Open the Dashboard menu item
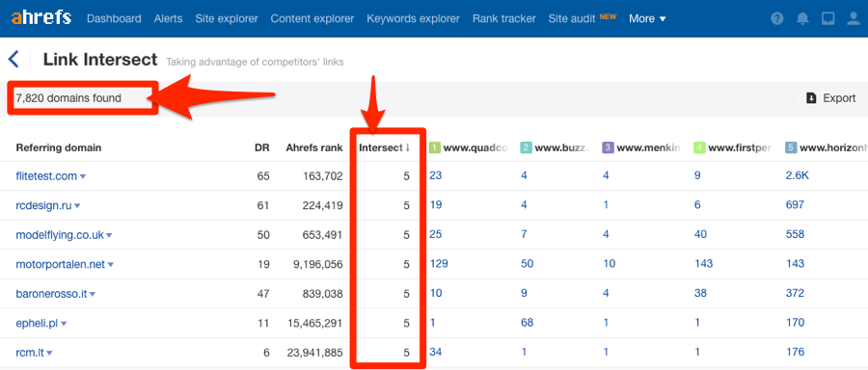The image size is (868, 370). point(114,19)
